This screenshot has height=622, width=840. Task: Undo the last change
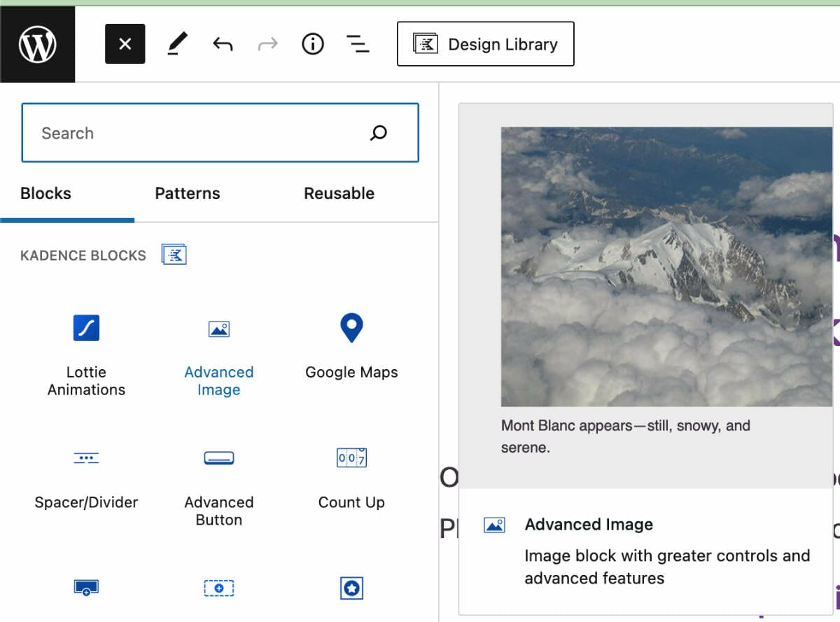point(222,43)
